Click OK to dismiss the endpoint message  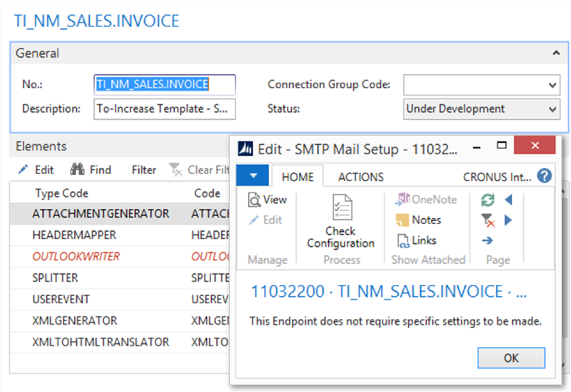click(511, 358)
